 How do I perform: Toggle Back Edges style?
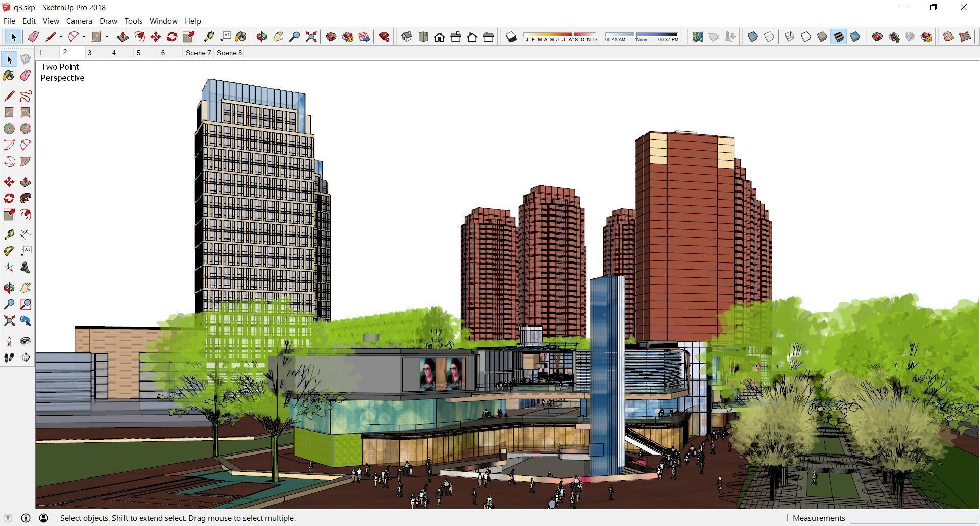tap(769, 37)
